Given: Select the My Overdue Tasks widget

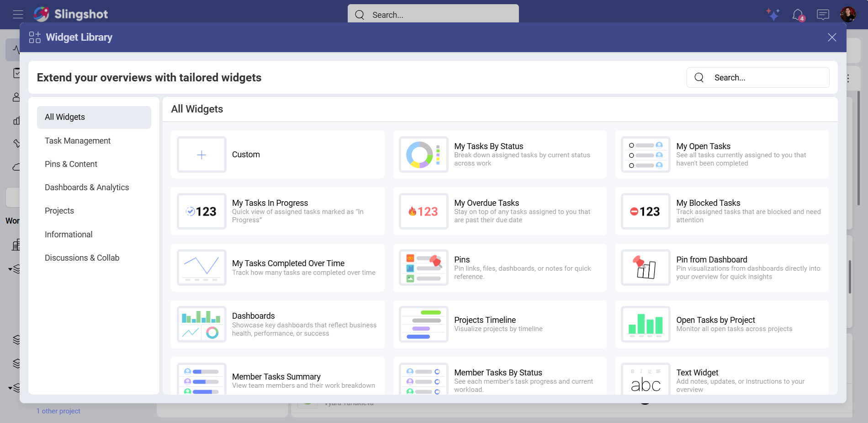Looking at the screenshot, I should [x=499, y=211].
